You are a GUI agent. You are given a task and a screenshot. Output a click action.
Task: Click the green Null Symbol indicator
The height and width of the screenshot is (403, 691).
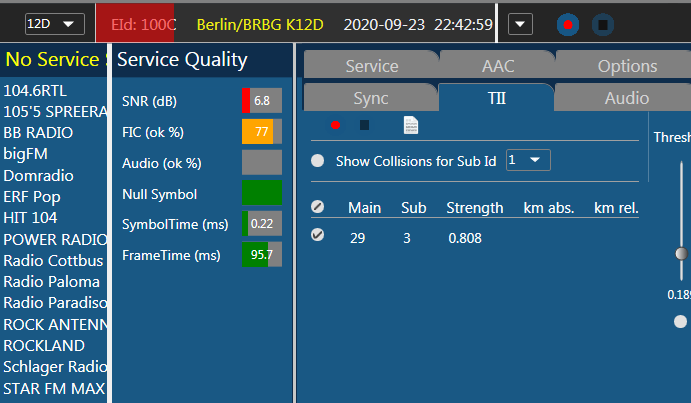click(x=261, y=193)
